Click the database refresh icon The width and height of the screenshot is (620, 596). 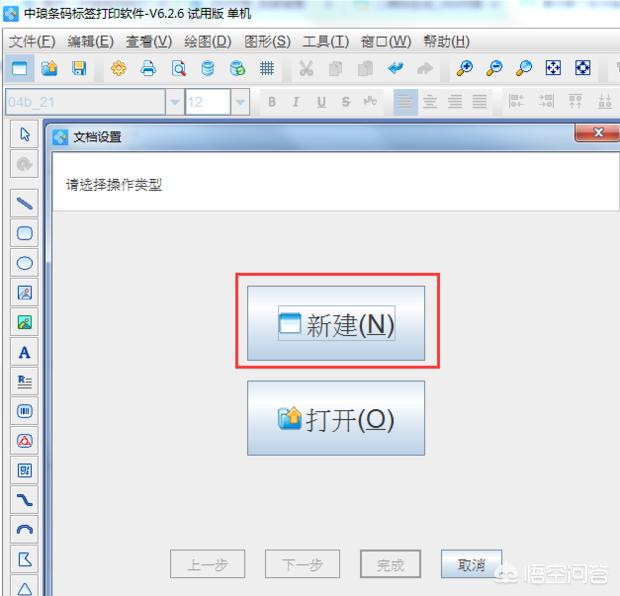point(238,69)
